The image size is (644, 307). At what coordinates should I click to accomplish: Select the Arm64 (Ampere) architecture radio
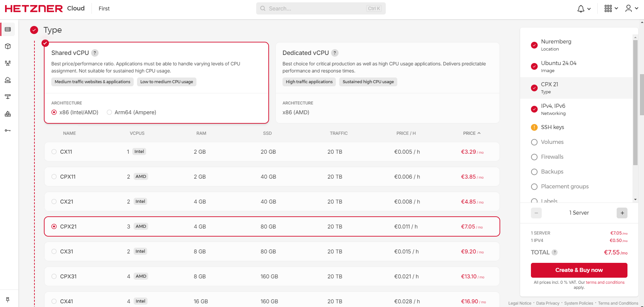click(x=109, y=113)
